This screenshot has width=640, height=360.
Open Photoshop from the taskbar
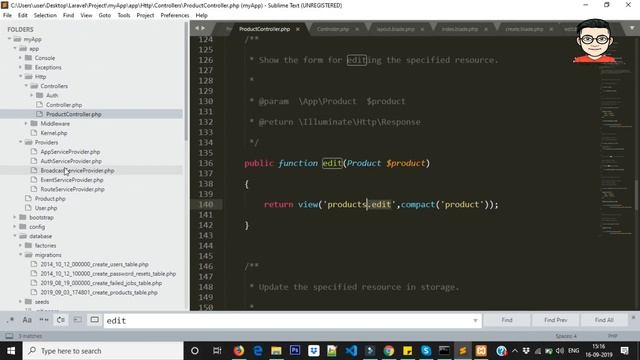[x=295, y=351]
